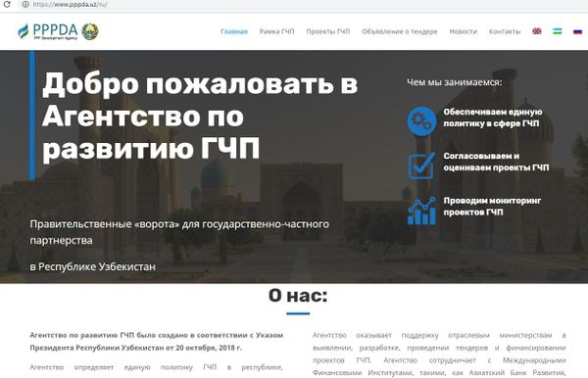The height and width of the screenshot is (378, 588).
Task: Switch to Russian via Russia flag
Action: 577,31
